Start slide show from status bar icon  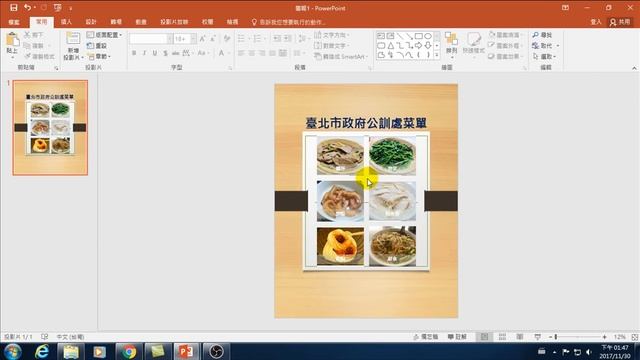coord(538,337)
